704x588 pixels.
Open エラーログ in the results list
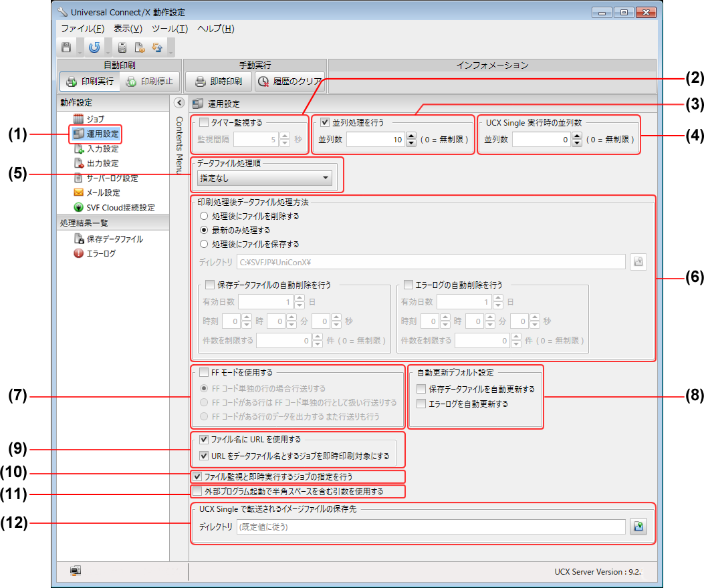pyautogui.click(x=95, y=254)
